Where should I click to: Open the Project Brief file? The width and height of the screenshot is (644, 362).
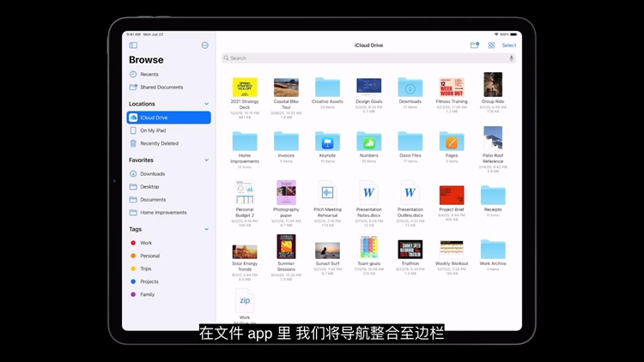pyautogui.click(x=452, y=195)
